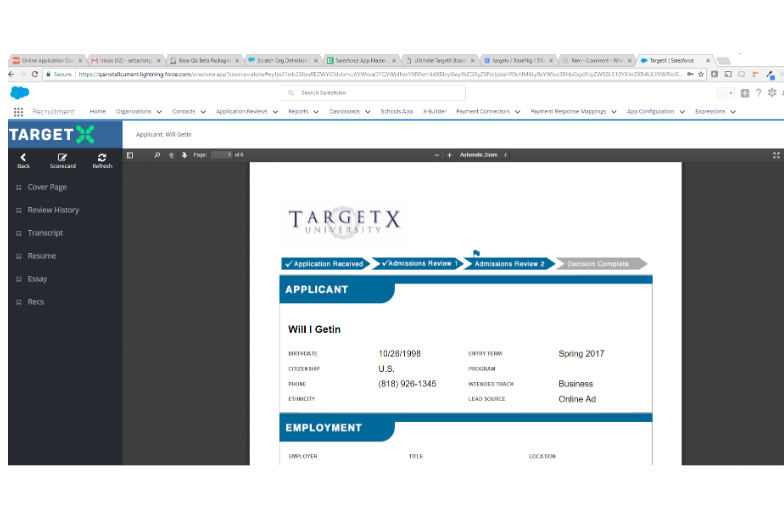784x520 pixels.
Task: Open Salesforce Help question mark
Action: 758,92
